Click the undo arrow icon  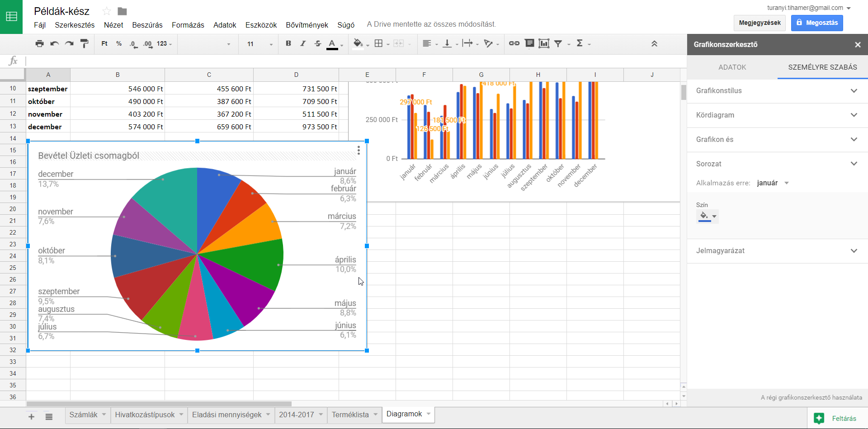click(x=54, y=44)
